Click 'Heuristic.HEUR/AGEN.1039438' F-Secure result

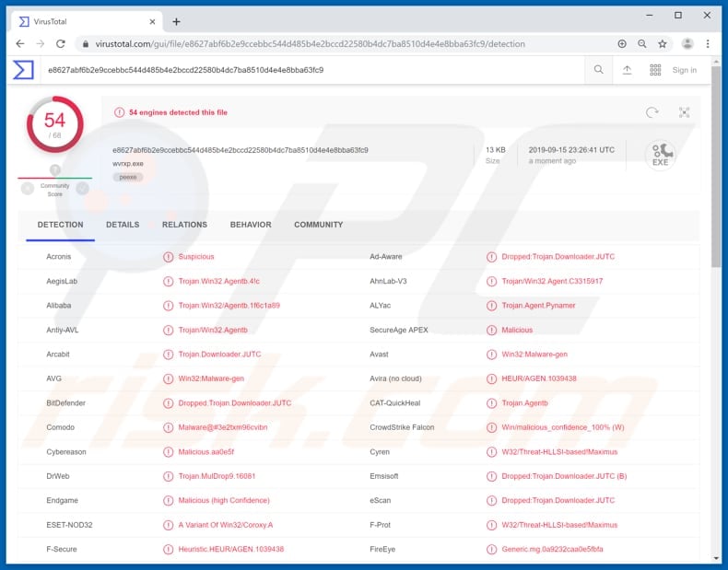(230, 549)
